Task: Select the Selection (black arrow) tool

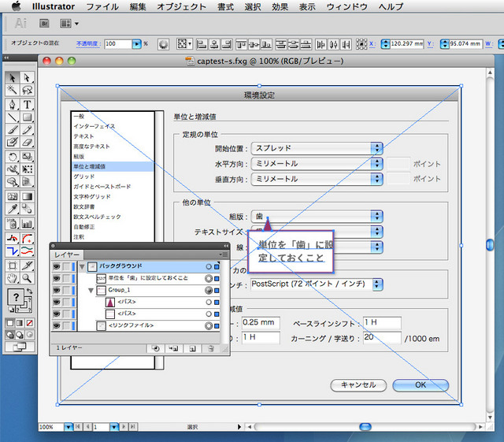Action: pos(13,78)
